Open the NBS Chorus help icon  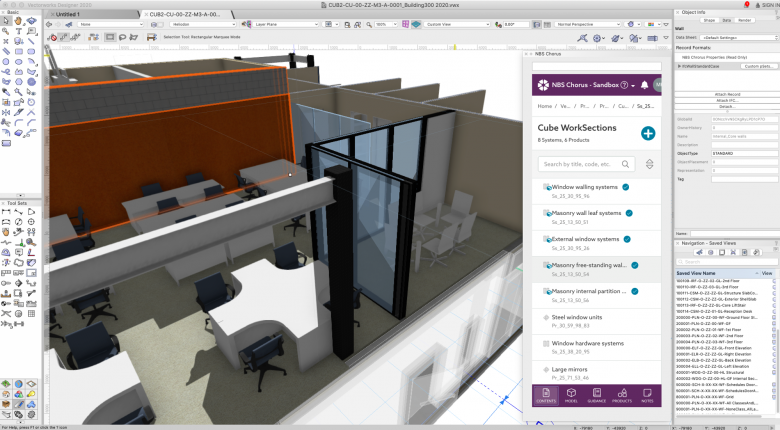tap(624, 85)
